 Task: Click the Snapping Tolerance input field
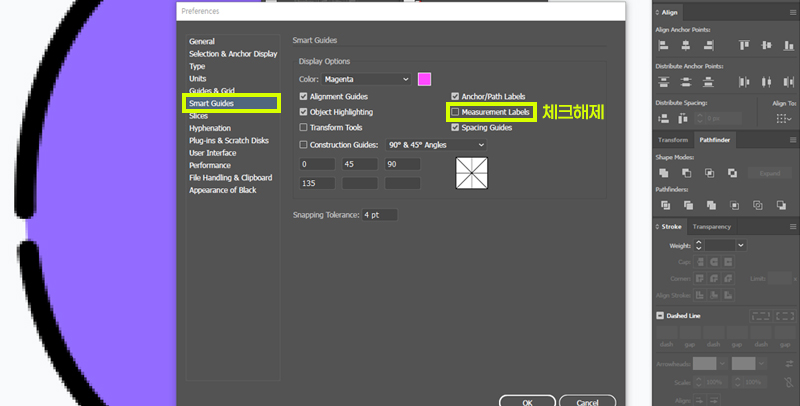click(x=380, y=215)
